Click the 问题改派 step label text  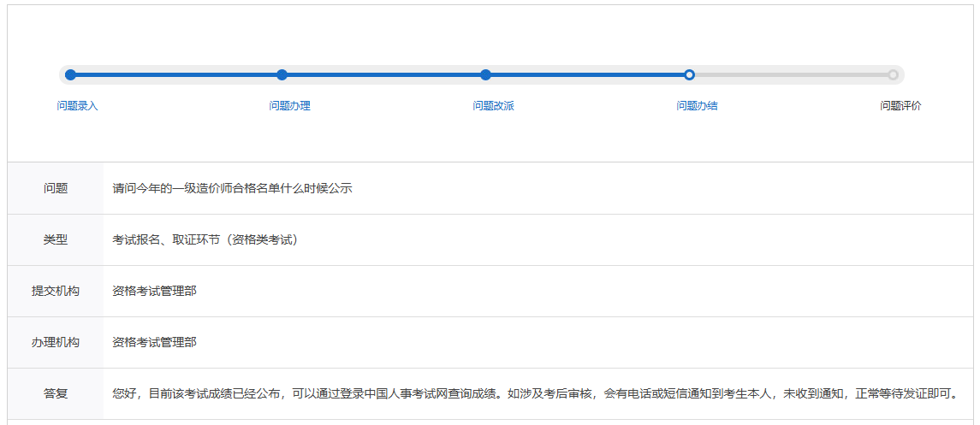click(493, 106)
